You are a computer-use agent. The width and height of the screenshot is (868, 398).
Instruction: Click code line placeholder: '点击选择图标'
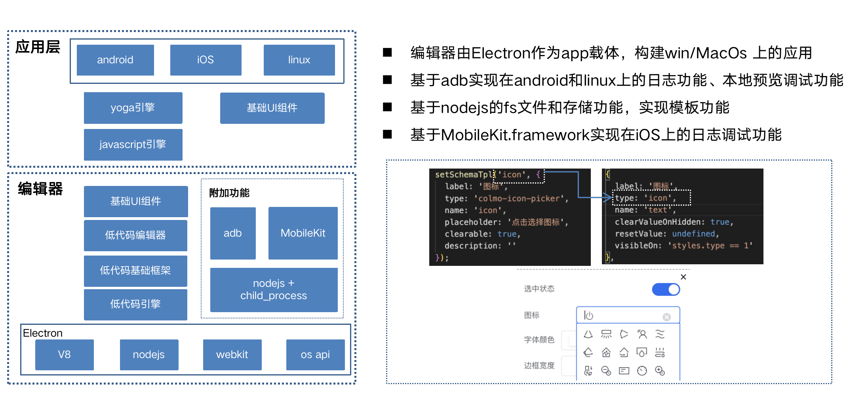pyautogui.click(x=506, y=222)
